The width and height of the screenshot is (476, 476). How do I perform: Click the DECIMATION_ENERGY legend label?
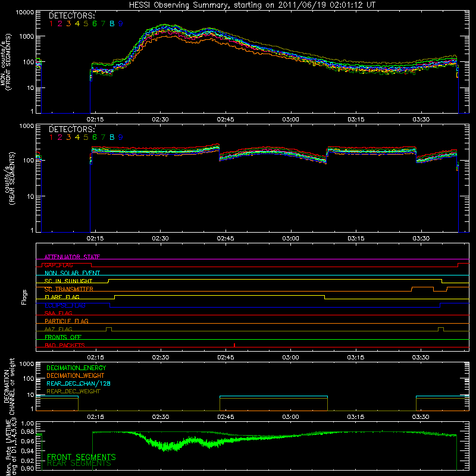[76, 368]
